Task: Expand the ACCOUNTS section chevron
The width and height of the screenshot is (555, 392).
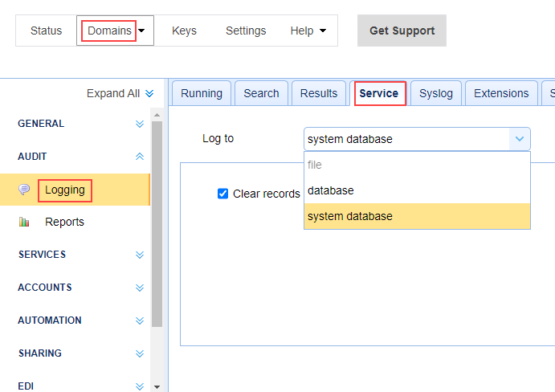Action: pos(140,288)
